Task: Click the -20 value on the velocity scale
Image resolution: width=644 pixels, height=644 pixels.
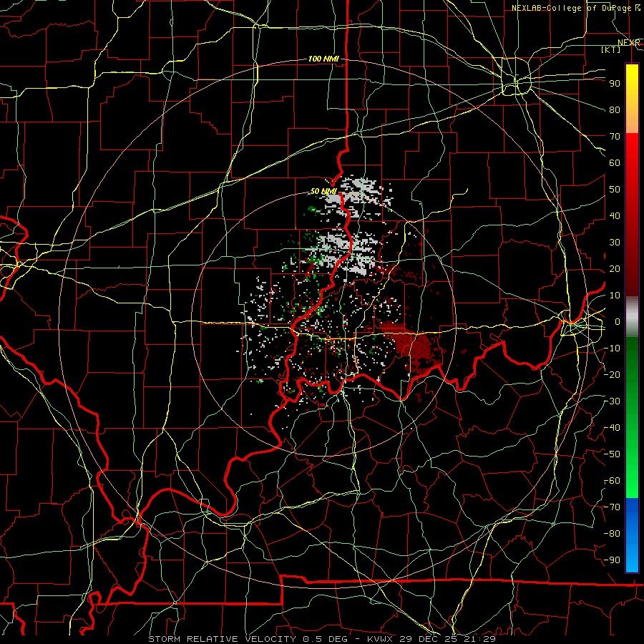Action: point(612,374)
